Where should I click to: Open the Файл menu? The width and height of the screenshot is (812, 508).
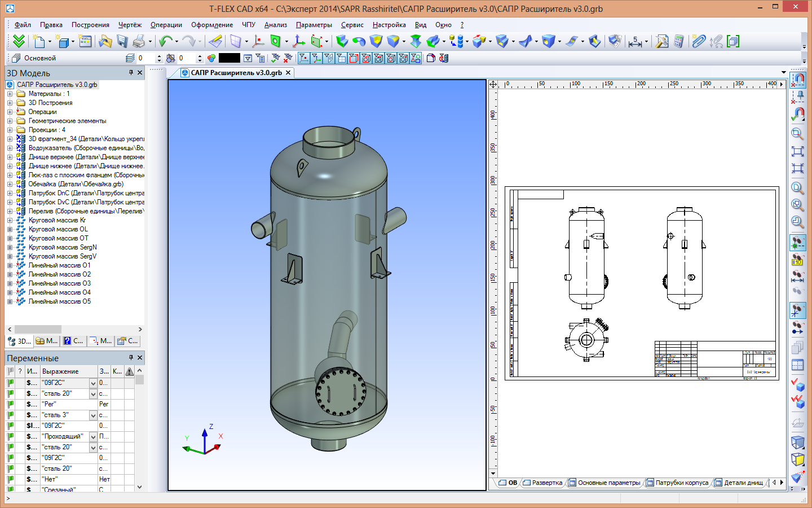(23, 25)
